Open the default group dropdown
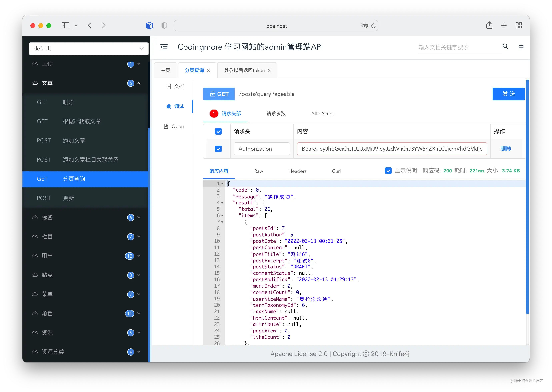The width and height of the screenshot is (552, 392). (x=89, y=49)
